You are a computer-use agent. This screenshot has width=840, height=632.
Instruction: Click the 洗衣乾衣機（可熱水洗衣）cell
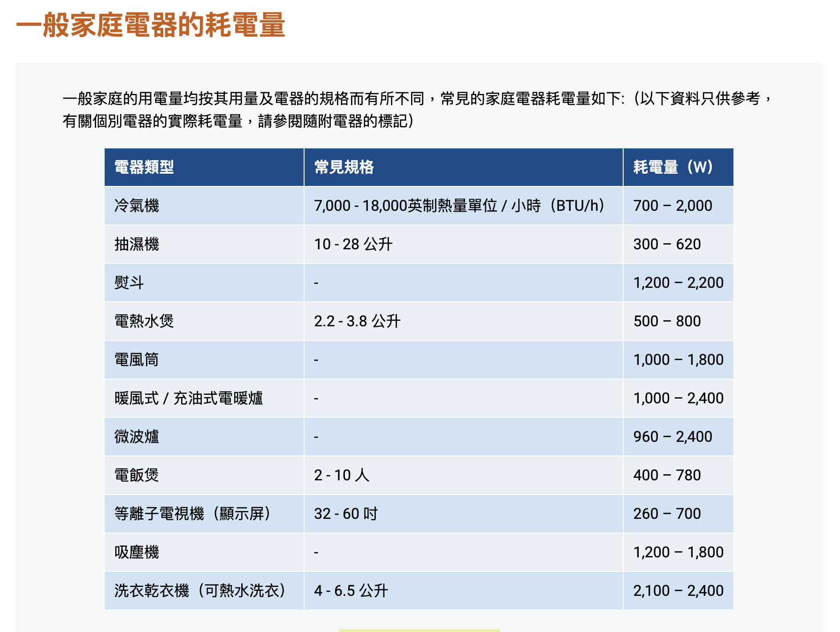tap(200, 591)
